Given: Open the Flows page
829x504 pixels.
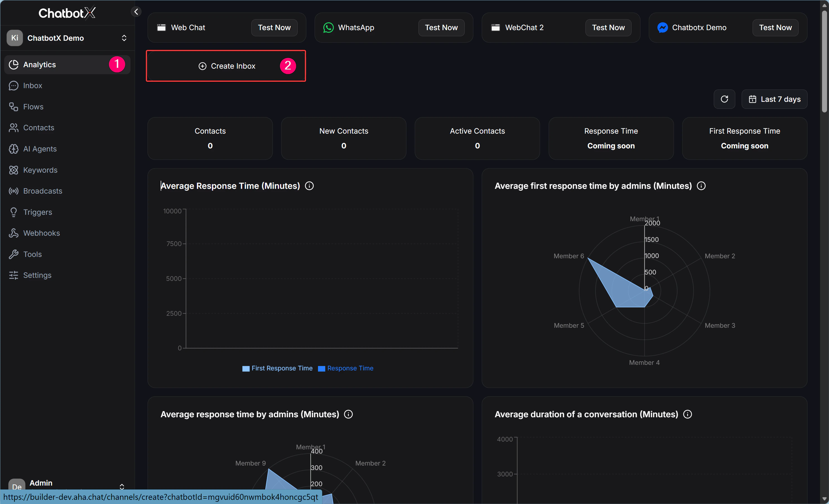Looking at the screenshot, I should (67, 107).
